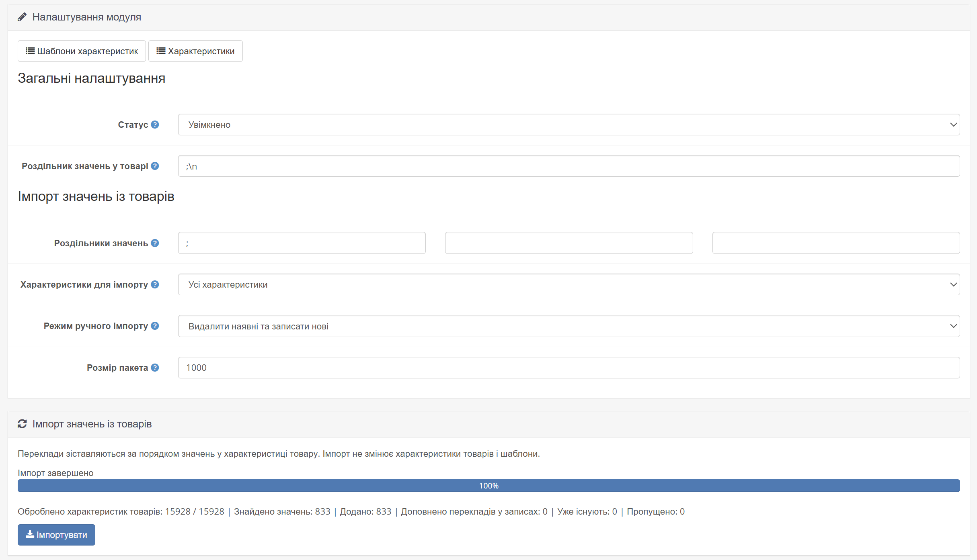Image resolution: width=977 pixels, height=560 pixels.
Task: Click the Загальні налаштування heading
Action: 92,78
